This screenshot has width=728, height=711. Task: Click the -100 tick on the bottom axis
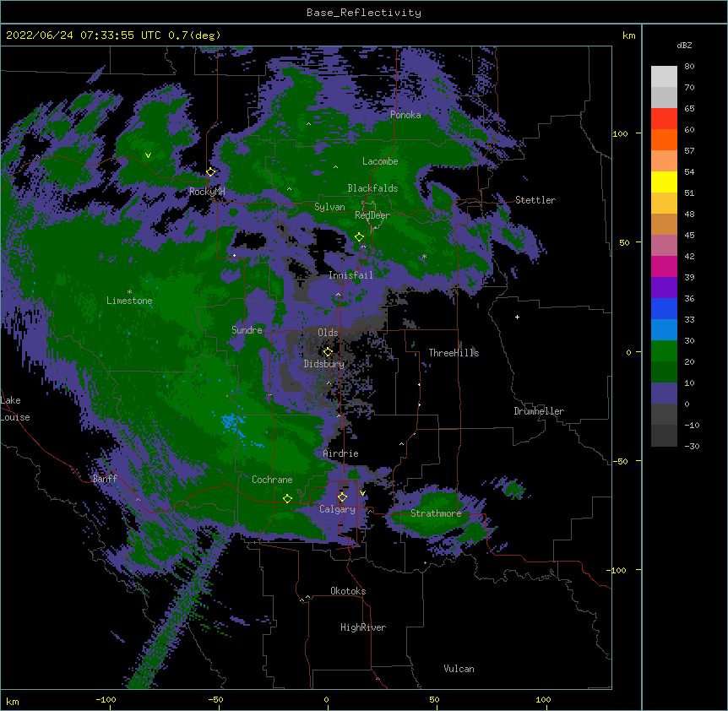[106, 699]
